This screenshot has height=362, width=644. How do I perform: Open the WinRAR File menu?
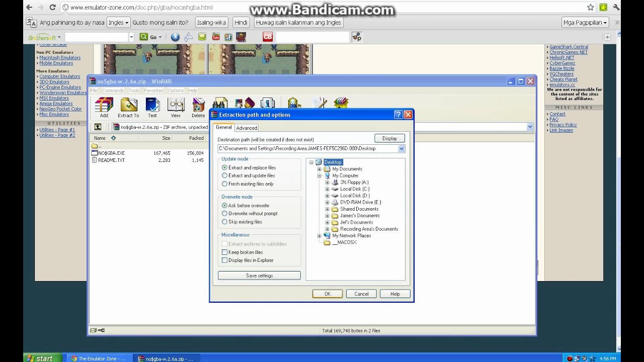(x=94, y=90)
